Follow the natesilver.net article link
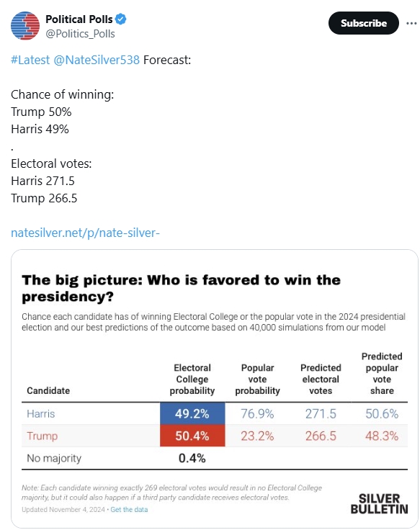 point(85,233)
